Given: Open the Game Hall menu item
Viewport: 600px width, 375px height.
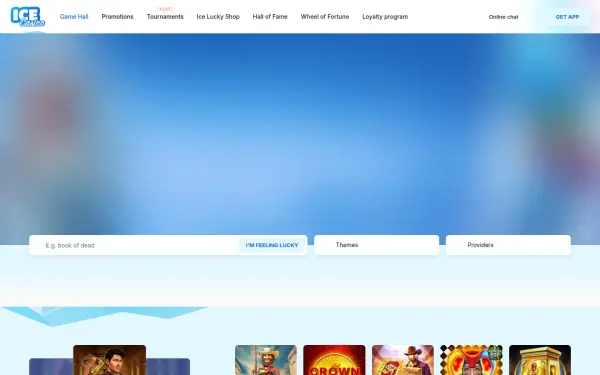Looking at the screenshot, I should pyautogui.click(x=74, y=17).
